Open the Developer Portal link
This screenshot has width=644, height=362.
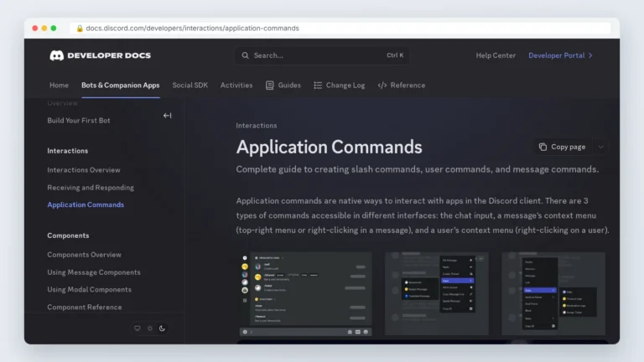(561, 55)
